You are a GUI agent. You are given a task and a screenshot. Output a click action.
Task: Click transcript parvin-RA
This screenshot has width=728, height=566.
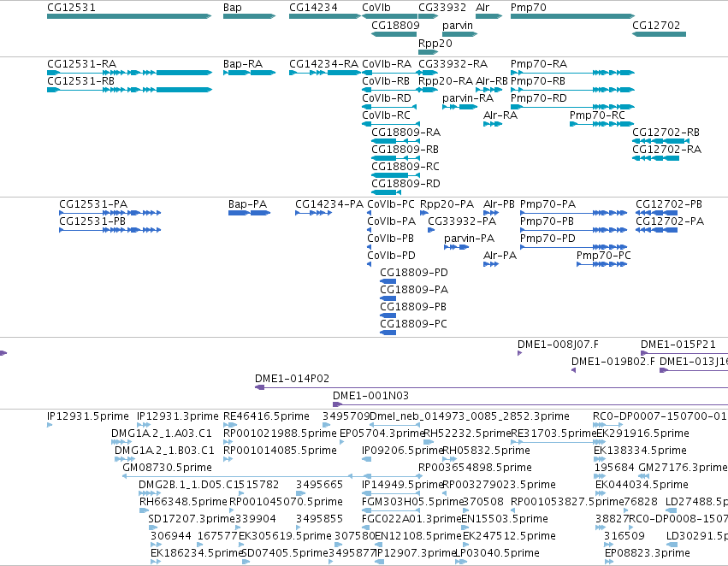[x=459, y=107]
